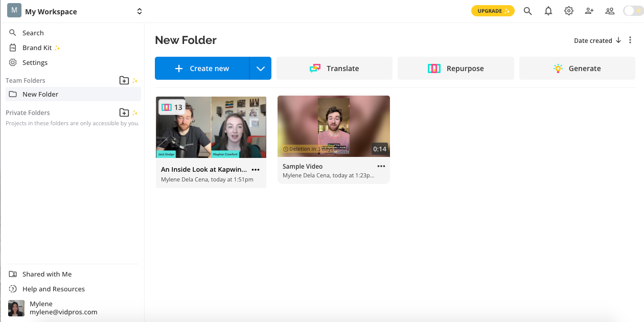644x322 pixels.
Task: Add a new Team folder
Action: 124,80
